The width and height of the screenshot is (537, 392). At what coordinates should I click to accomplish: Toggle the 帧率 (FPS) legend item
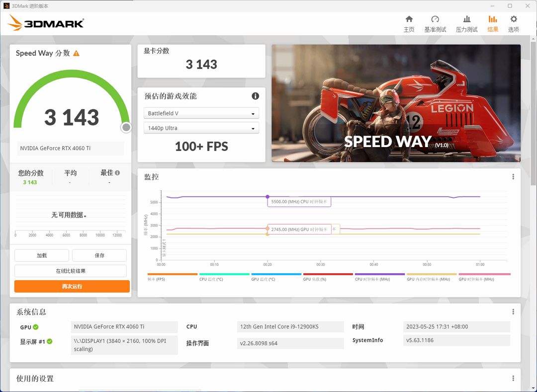(172, 277)
